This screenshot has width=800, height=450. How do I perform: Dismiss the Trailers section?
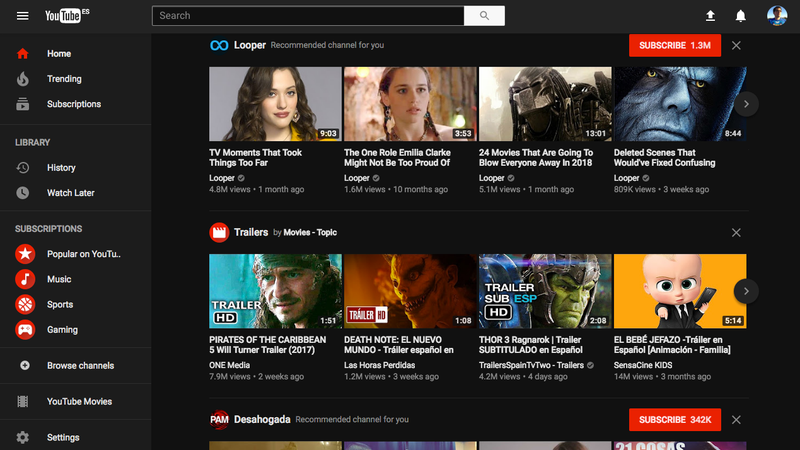pyautogui.click(x=736, y=233)
